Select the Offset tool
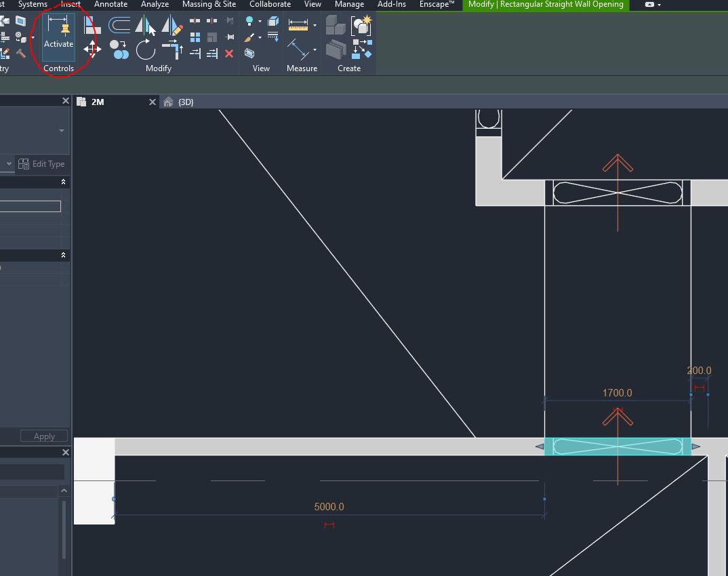 [x=119, y=25]
